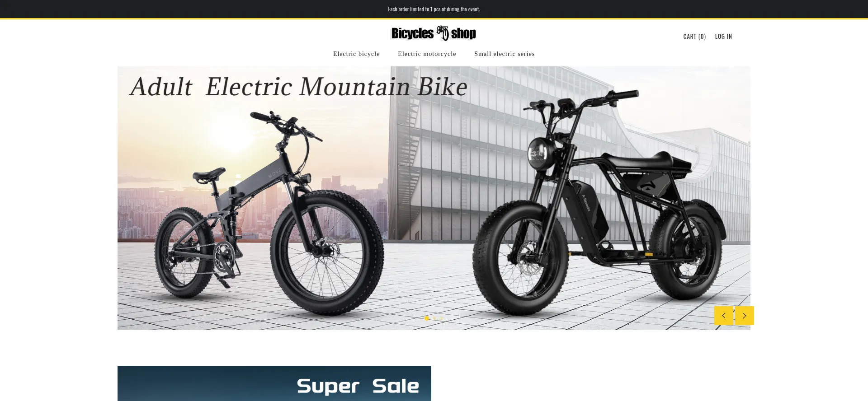The image size is (868, 401).
Task: Go to the previous slide with the left arrow
Action: click(723, 316)
